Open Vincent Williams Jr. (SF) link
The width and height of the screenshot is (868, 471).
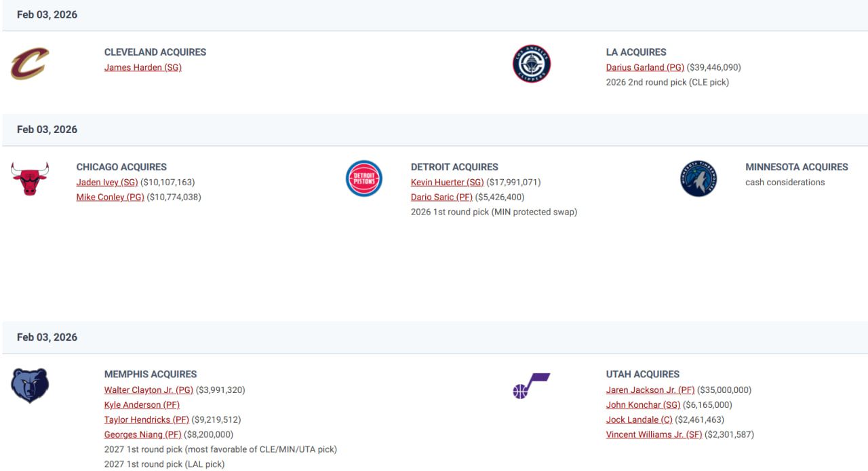click(x=654, y=434)
